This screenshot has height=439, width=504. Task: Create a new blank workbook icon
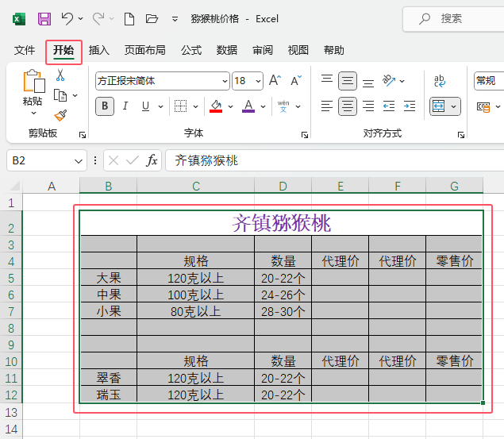click(x=129, y=19)
